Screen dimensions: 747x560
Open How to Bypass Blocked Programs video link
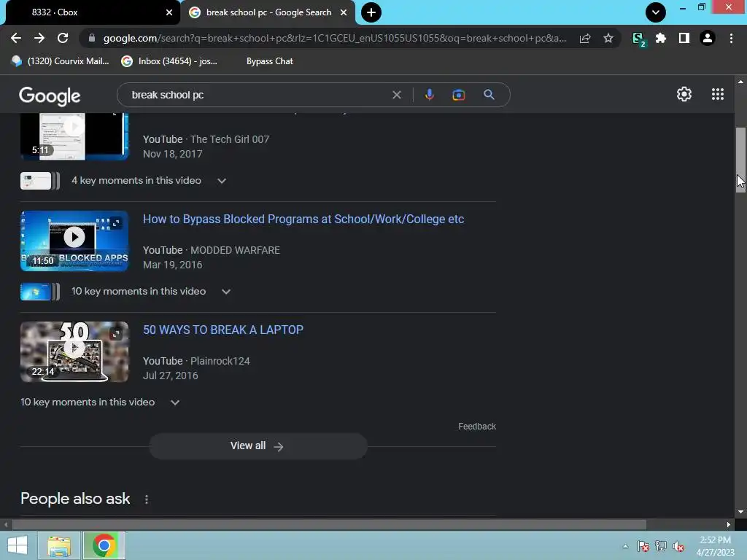pyautogui.click(x=303, y=219)
